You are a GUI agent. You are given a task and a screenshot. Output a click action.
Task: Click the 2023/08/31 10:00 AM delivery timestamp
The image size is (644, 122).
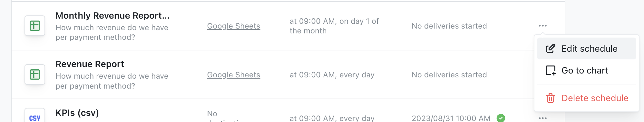451,118
